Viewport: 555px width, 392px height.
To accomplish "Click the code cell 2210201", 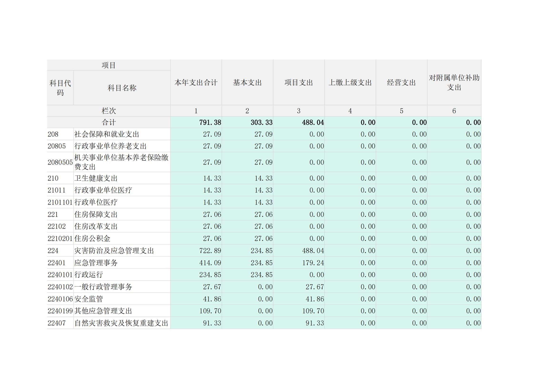I will pyautogui.click(x=60, y=238).
